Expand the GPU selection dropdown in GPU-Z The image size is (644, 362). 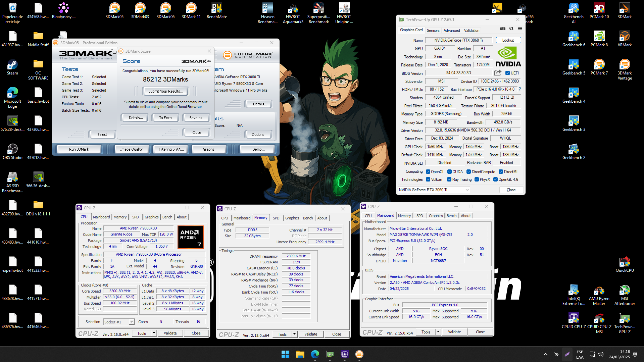tap(467, 190)
